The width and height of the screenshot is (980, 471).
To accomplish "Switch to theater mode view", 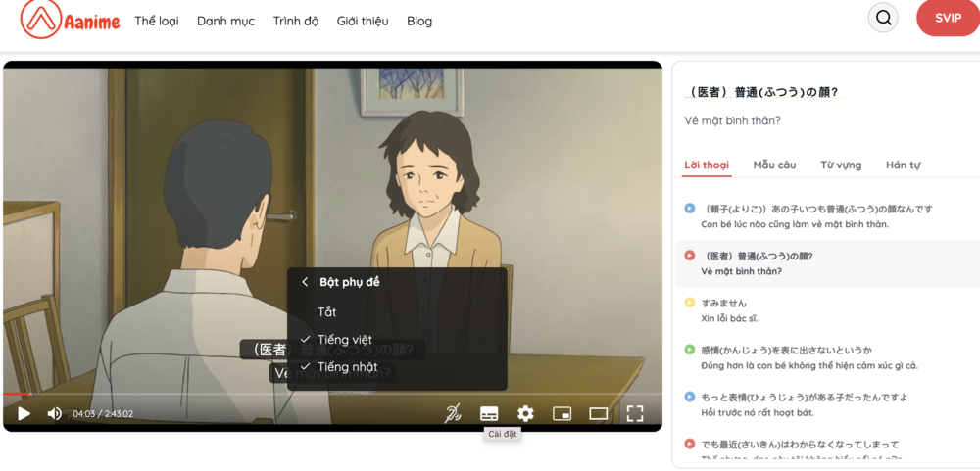I will [x=598, y=413].
